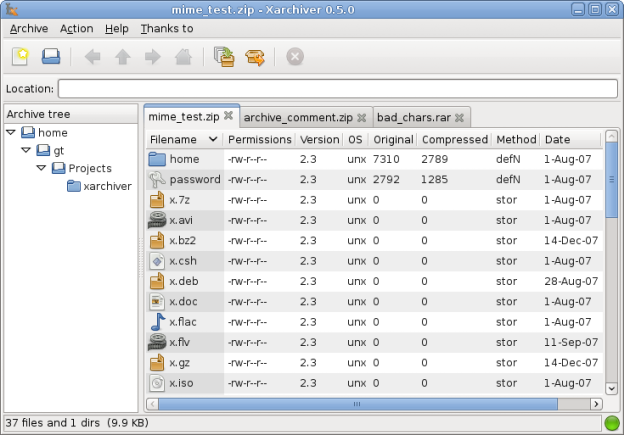Switch to the archive_comment.zip tab
The image size is (624, 435).
[297, 117]
